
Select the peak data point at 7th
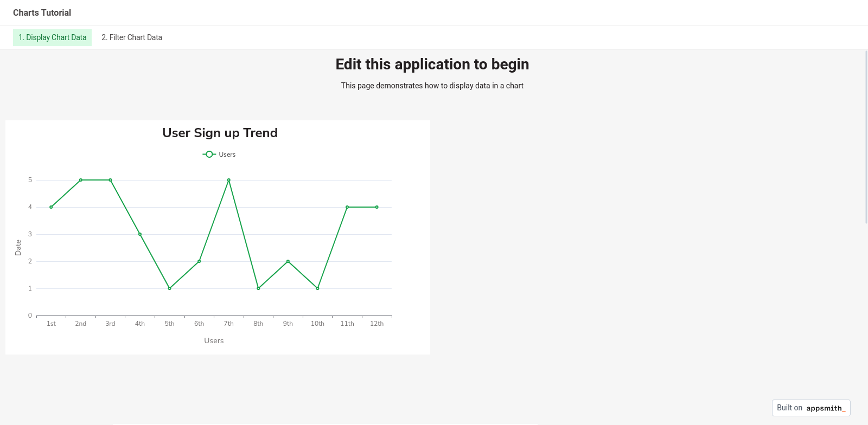[x=229, y=180]
